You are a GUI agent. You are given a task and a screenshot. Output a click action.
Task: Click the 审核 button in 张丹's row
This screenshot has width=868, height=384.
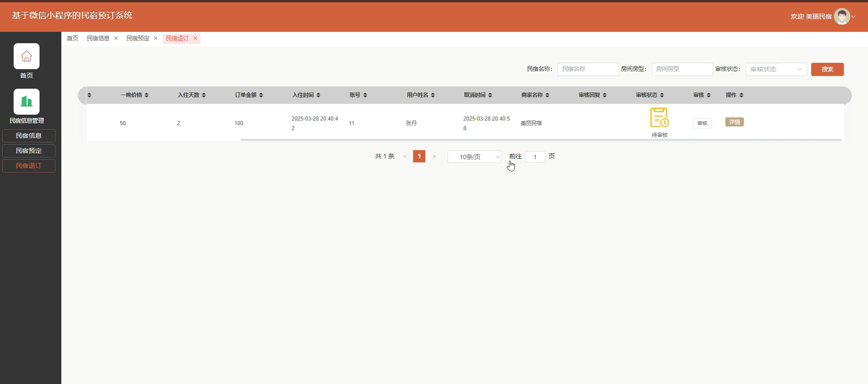pos(702,123)
